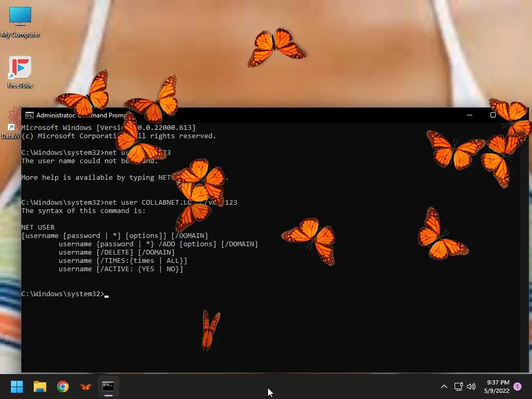Open File Explorer from the taskbar

pos(39,387)
